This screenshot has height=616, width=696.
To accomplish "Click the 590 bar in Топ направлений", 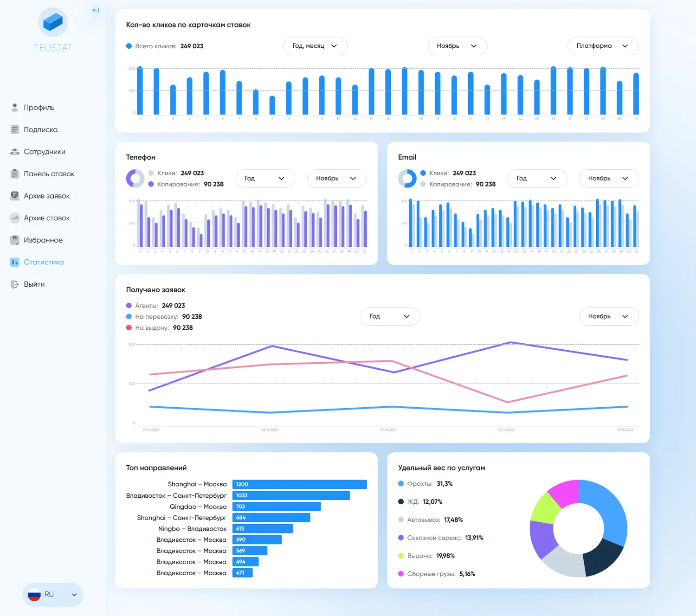I will click(257, 540).
